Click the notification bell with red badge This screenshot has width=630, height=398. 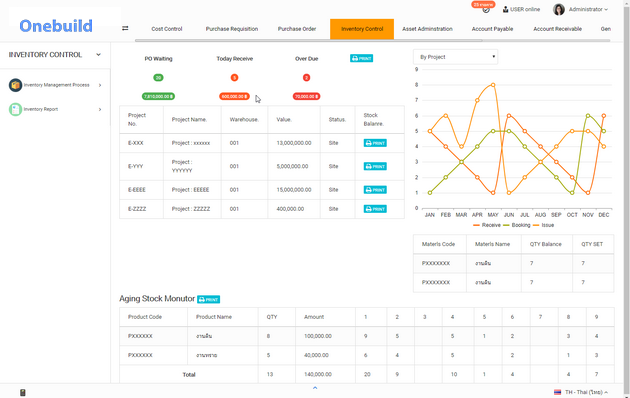[x=485, y=8]
